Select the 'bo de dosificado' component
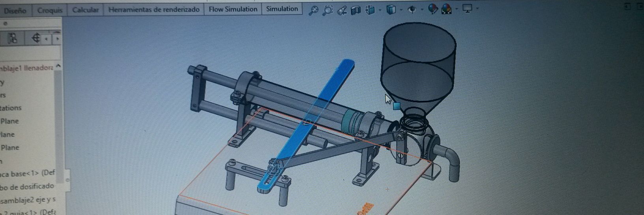The width and height of the screenshot is (644, 215). coord(27,186)
